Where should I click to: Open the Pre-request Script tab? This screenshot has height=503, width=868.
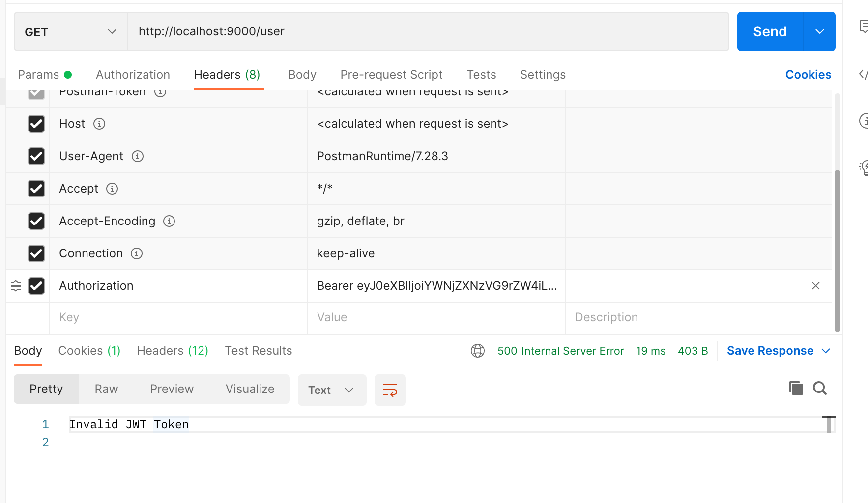(x=391, y=75)
